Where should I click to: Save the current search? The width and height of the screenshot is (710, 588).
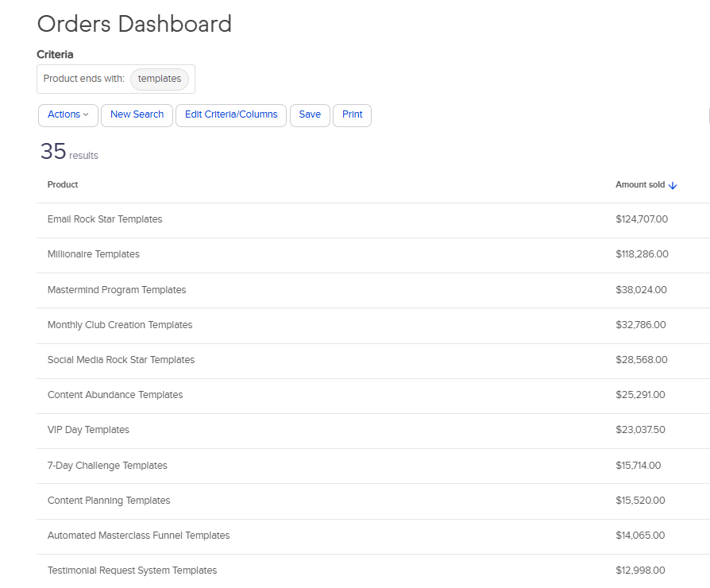(310, 114)
